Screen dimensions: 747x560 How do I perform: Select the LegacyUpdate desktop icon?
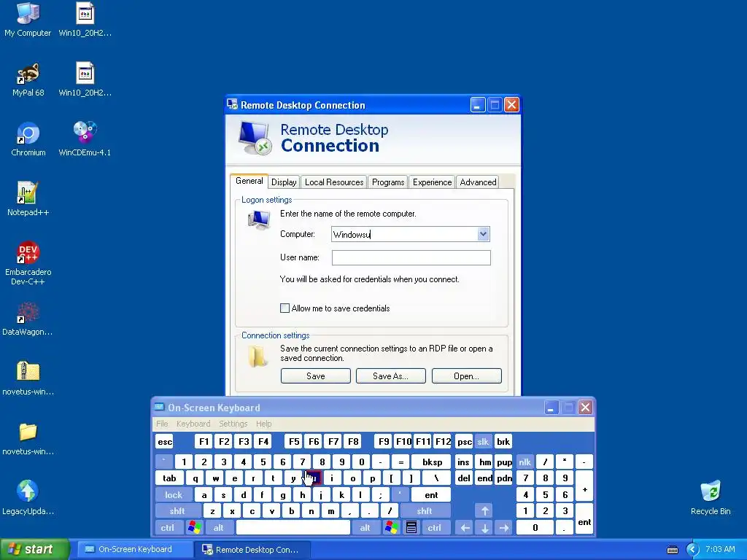28,498
